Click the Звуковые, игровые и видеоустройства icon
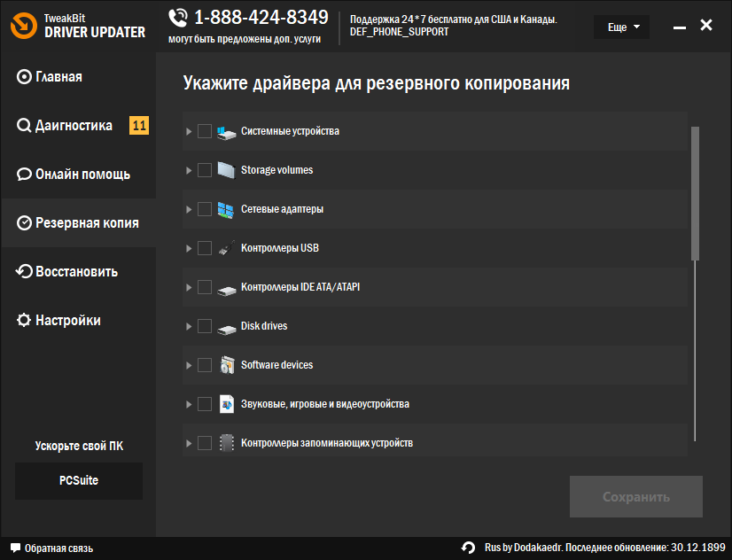The image size is (732, 560). 227,404
